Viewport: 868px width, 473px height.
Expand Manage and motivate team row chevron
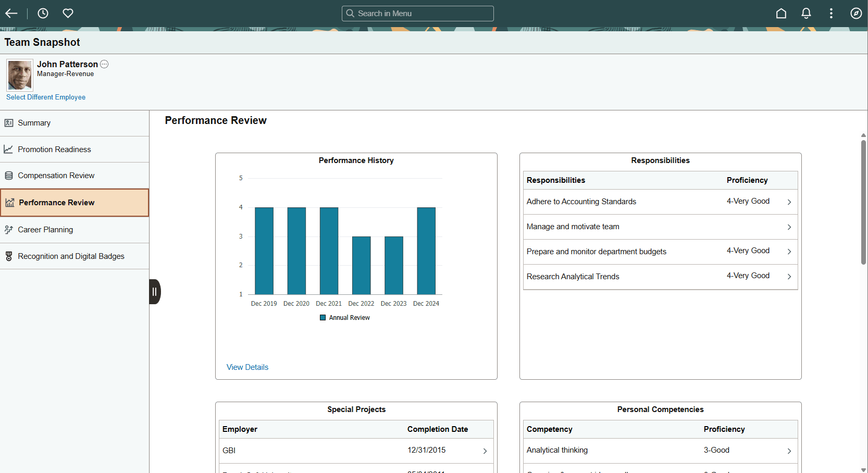(789, 227)
